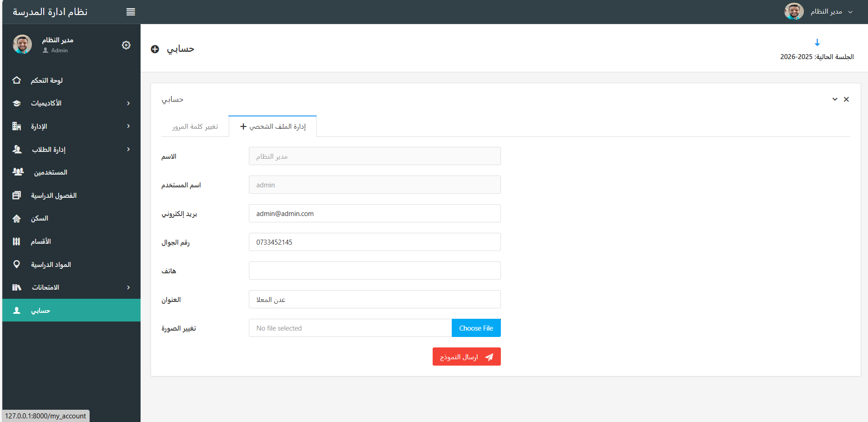Expand الإدارة submenu chevron
The height and width of the screenshot is (422, 868).
[128, 126]
